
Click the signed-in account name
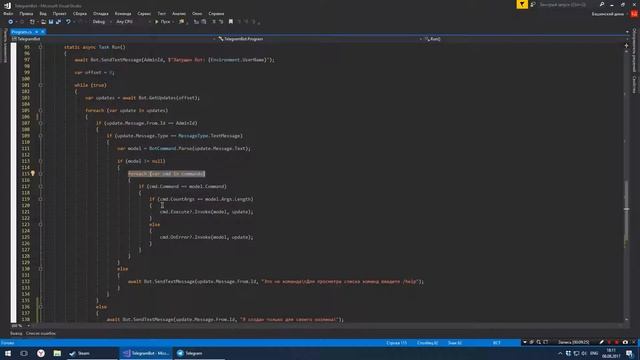click(x=608, y=14)
